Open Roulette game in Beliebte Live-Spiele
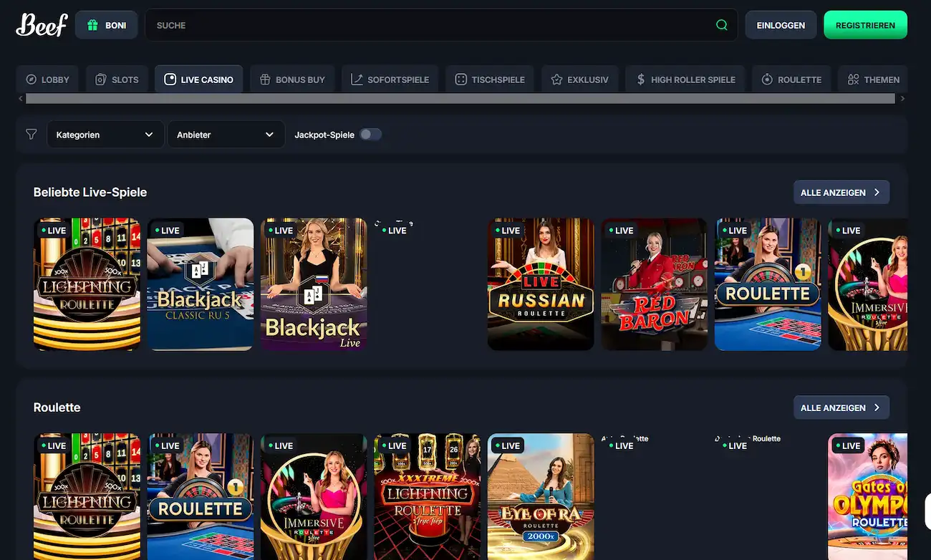 768,284
